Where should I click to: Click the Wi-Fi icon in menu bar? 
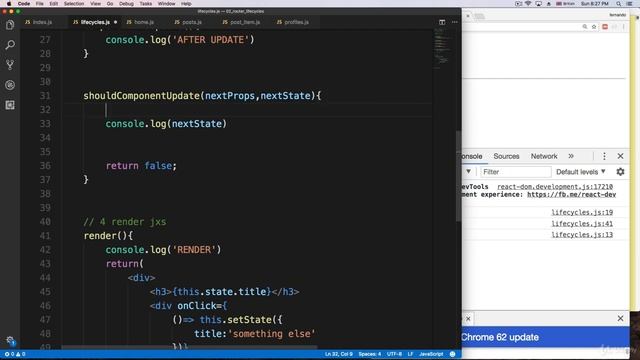click(x=528, y=4)
